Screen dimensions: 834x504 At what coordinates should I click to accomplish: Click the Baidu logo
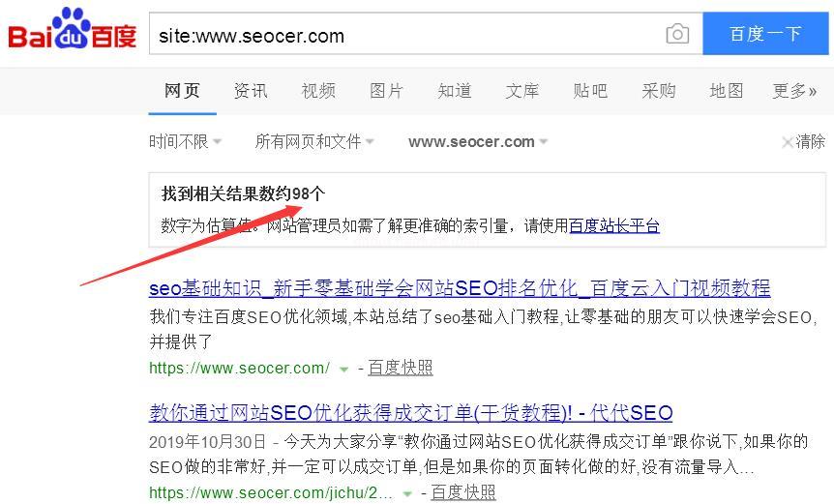[x=73, y=29]
